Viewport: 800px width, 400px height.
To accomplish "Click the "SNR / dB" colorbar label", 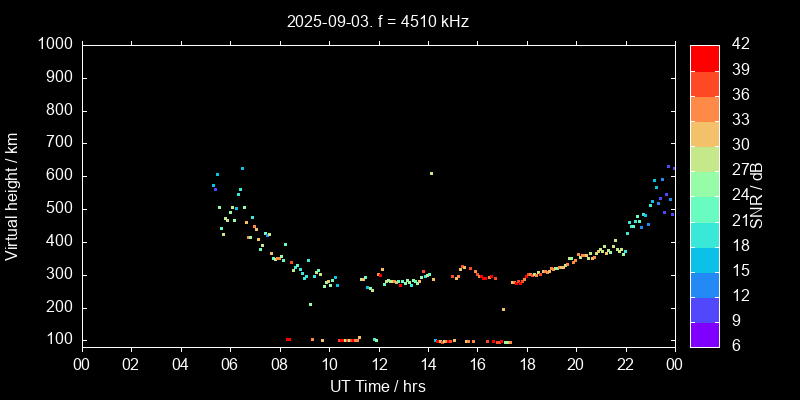I will coord(757,195).
